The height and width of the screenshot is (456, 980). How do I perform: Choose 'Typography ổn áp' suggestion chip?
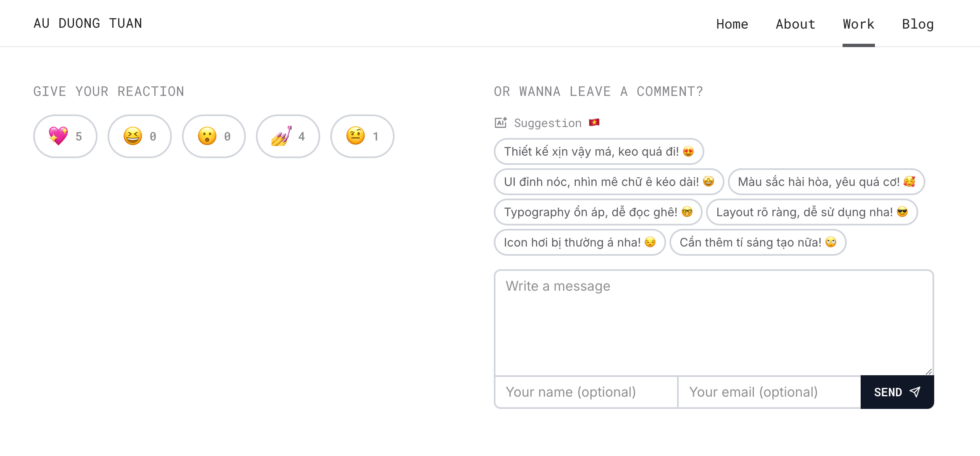[x=598, y=212]
